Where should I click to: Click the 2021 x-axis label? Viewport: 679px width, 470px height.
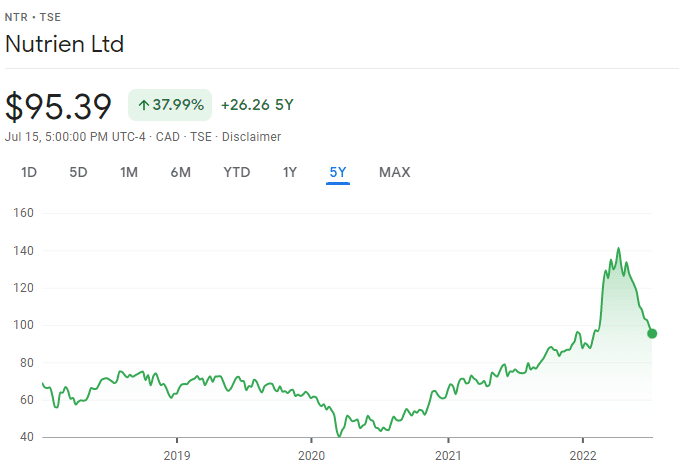[448, 456]
